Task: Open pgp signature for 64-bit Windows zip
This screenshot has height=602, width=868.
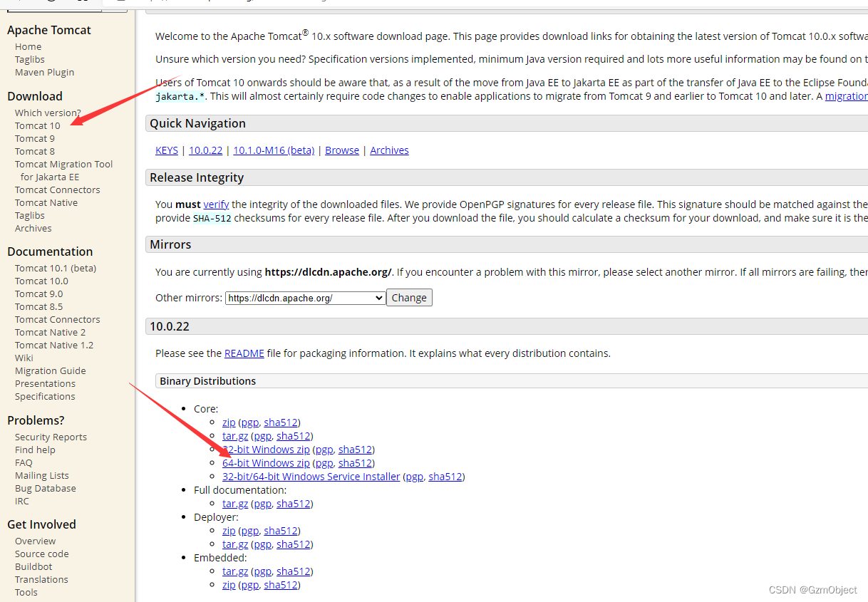Action: click(x=324, y=463)
